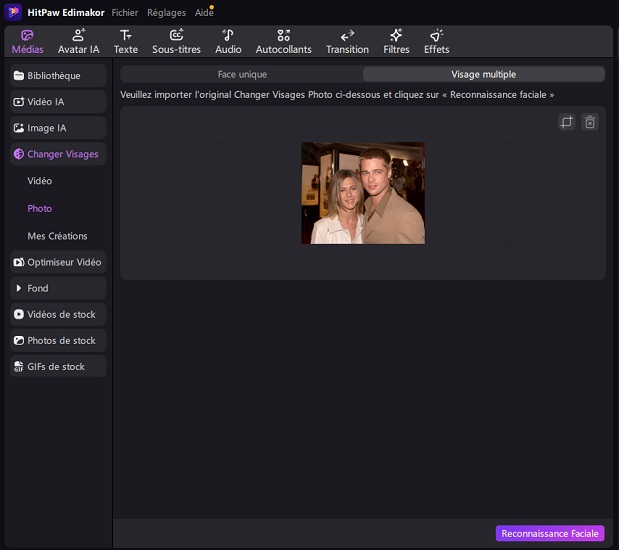The image size is (619, 550).
Task: Open Mes Créations in the sidebar
Action: pyautogui.click(x=57, y=236)
